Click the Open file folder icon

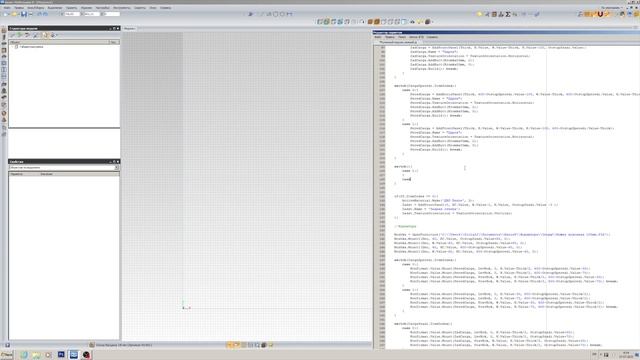point(14,14)
